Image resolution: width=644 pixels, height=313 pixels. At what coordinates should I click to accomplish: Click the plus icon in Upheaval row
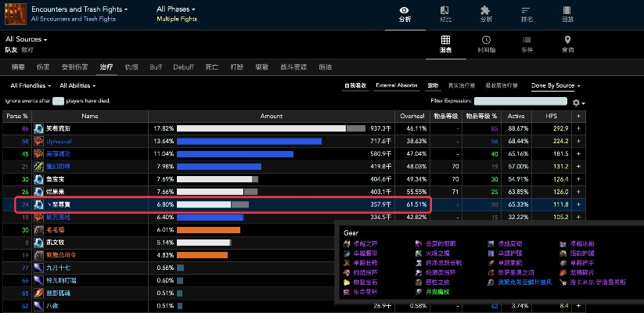(x=578, y=141)
